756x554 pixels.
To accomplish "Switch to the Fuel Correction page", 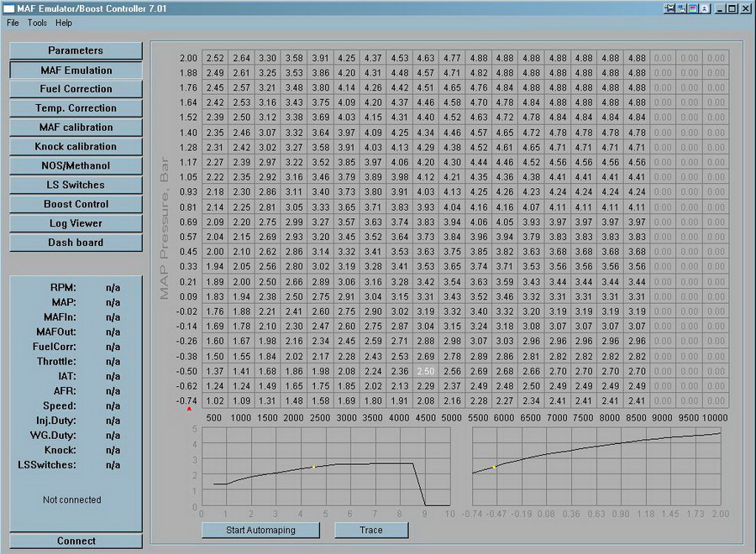I will coord(76,89).
